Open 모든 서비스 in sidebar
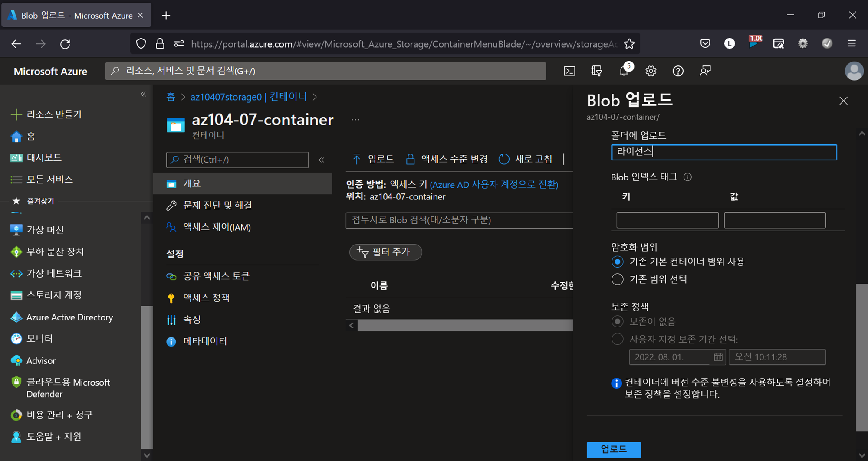Viewport: 868px width, 461px height. pyautogui.click(x=41, y=180)
